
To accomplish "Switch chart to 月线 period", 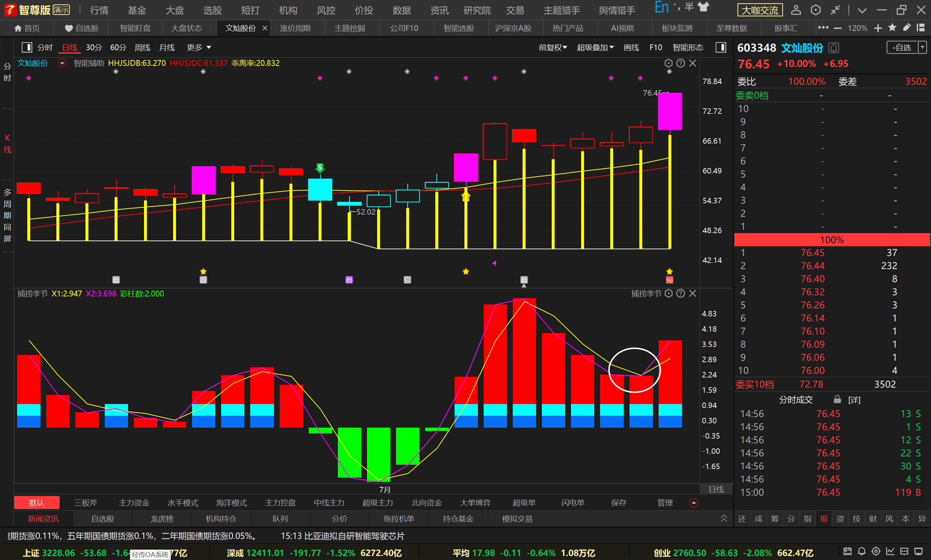I will click(x=167, y=48).
